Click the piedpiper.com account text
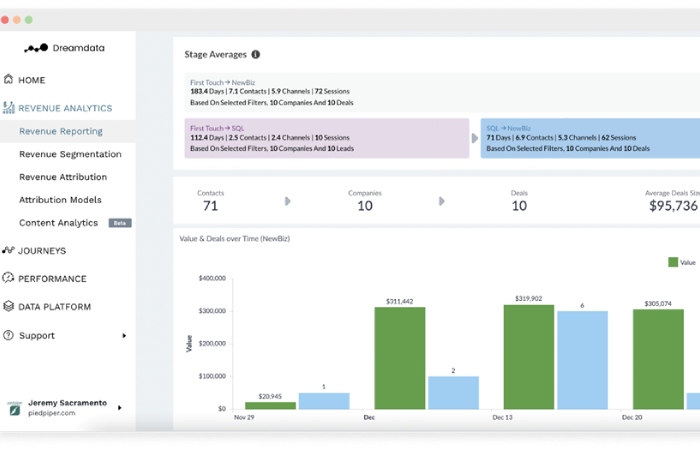This screenshot has height=450, width=700. [52, 413]
